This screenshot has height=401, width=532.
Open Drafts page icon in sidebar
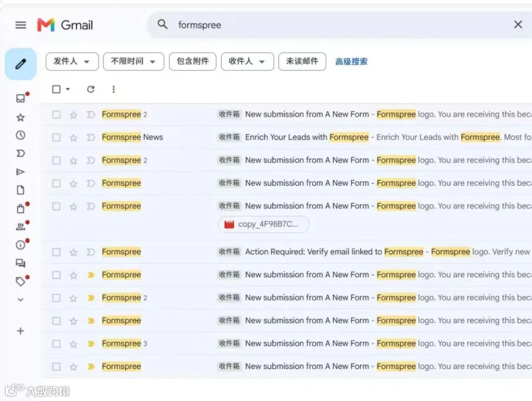tap(21, 190)
